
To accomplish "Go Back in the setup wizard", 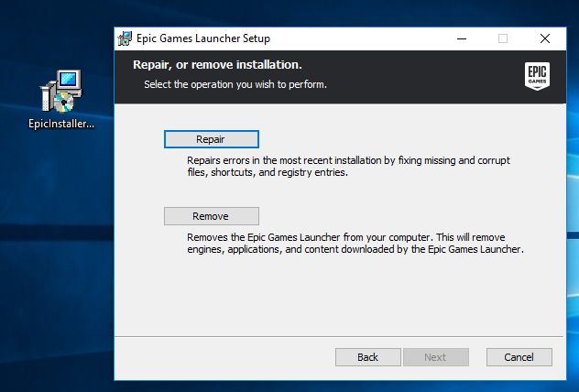I will point(367,357).
